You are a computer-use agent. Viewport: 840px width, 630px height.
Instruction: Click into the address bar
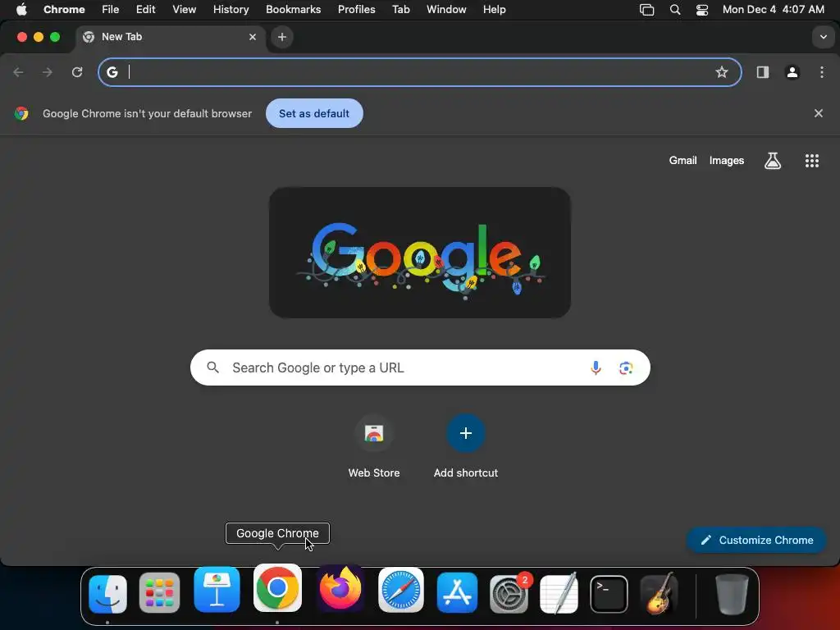(x=420, y=72)
